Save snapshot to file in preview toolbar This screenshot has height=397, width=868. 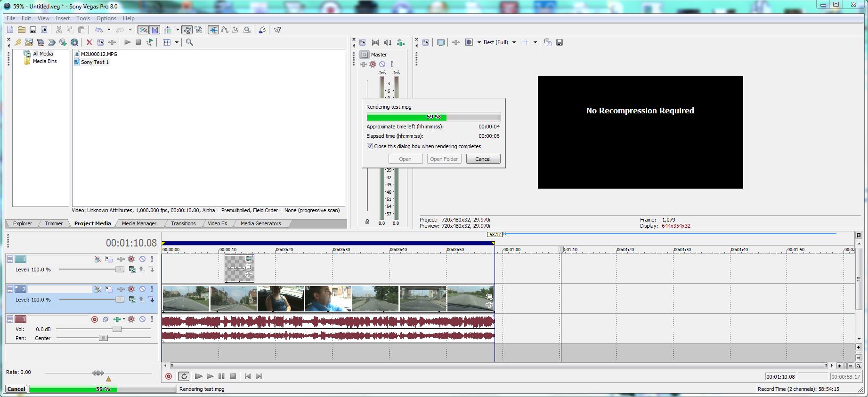pyautogui.click(x=560, y=42)
